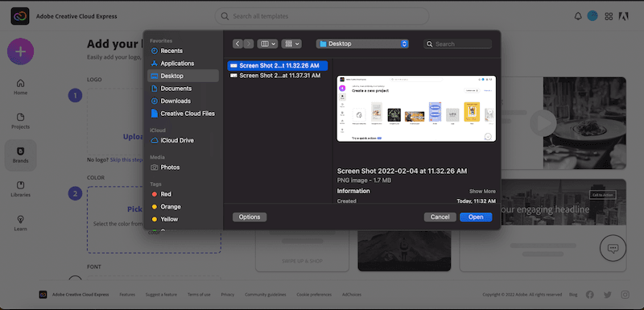Visit the Instagram footer icon

click(x=625, y=295)
